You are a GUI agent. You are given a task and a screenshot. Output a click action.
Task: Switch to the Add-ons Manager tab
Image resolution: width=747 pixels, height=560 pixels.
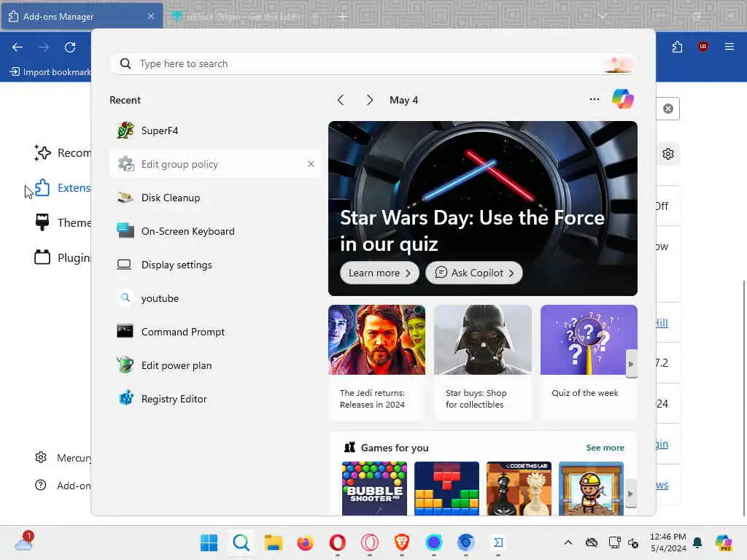click(x=82, y=16)
